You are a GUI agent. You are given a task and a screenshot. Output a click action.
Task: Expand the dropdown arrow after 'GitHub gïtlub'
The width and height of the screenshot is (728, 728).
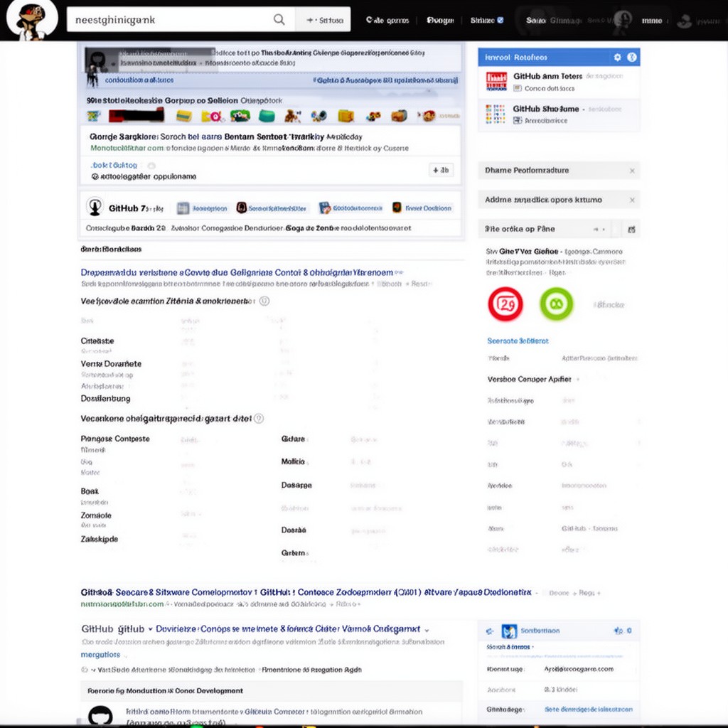click(x=150, y=630)
